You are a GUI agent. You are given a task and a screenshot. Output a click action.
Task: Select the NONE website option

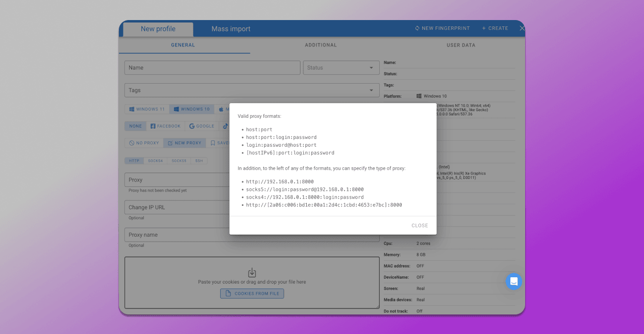click(136, 126)
